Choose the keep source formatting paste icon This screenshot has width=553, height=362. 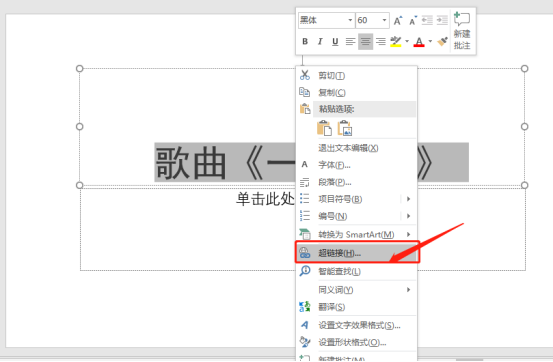pyautogui.click(x=324, y=128)
